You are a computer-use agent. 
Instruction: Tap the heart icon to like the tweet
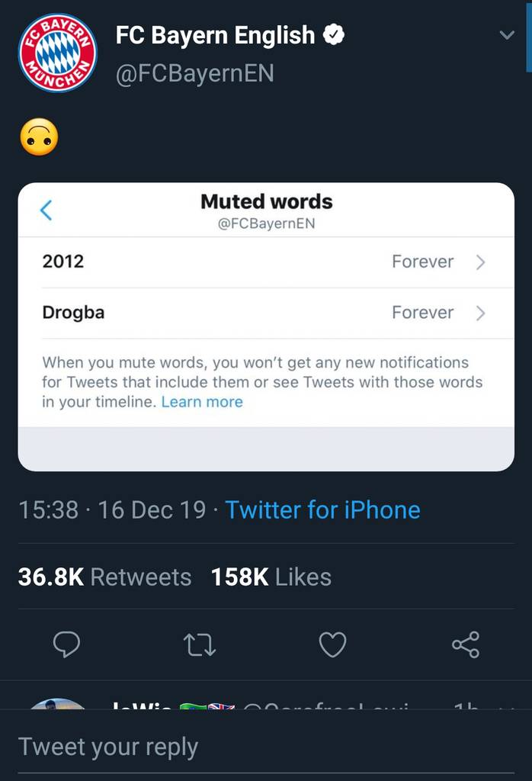332,645
